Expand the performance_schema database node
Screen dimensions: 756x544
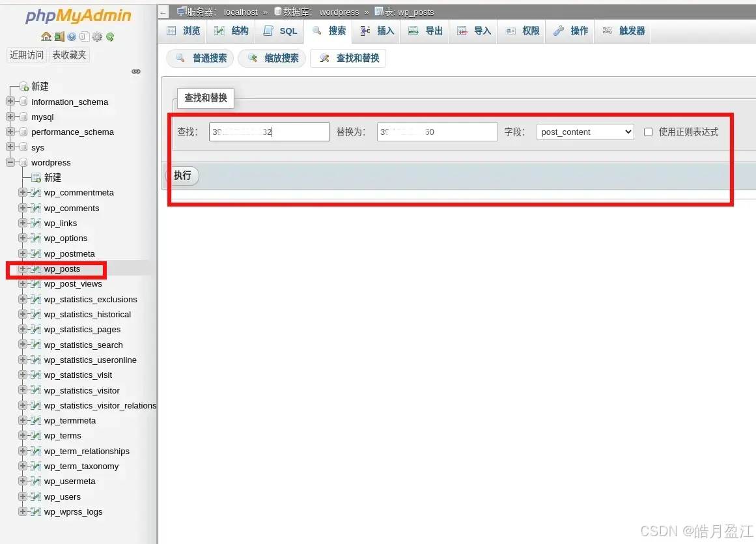coord(10,132)
